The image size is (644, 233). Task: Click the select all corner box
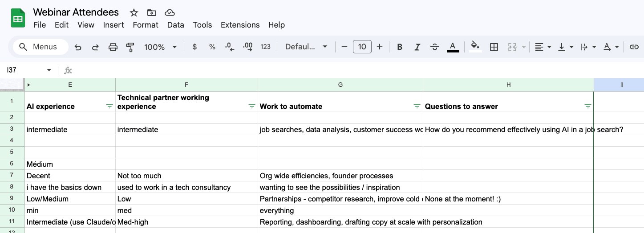coord(12,84)
